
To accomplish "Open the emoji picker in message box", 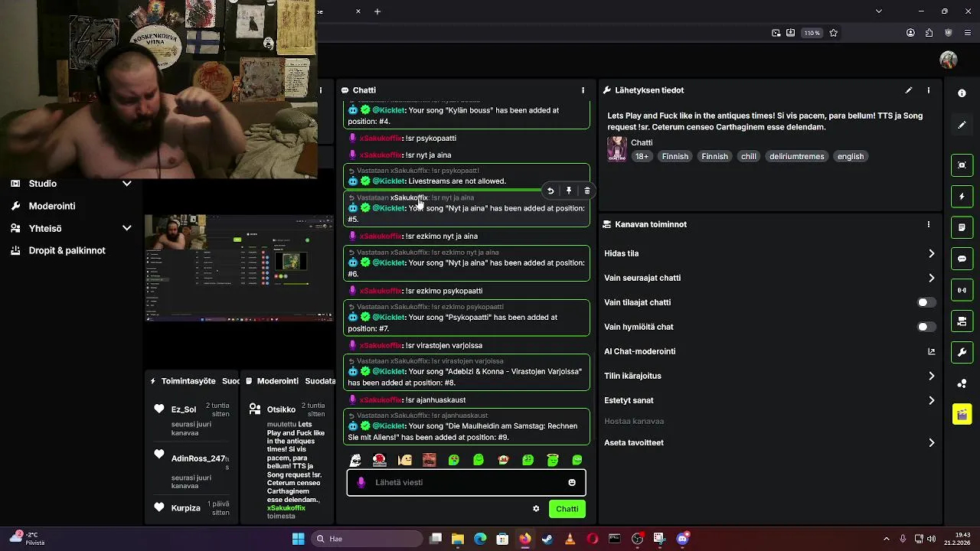I will [572, 482].
